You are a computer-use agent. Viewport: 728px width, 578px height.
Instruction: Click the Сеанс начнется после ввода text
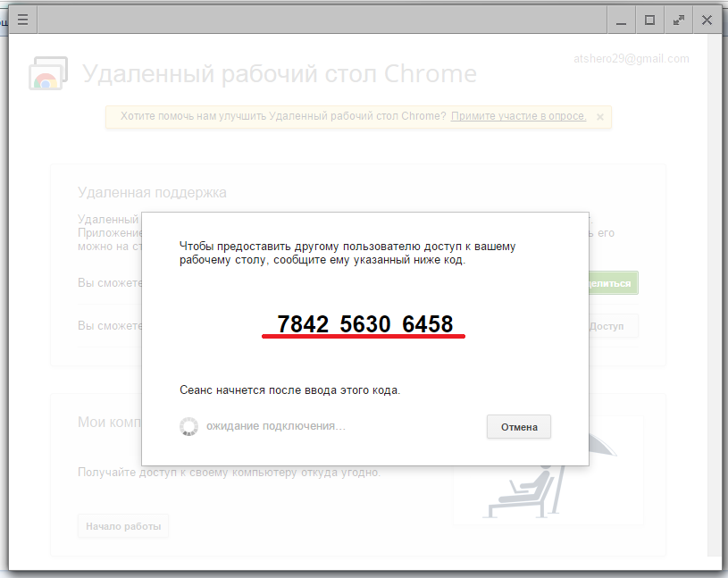pos(289,390)
